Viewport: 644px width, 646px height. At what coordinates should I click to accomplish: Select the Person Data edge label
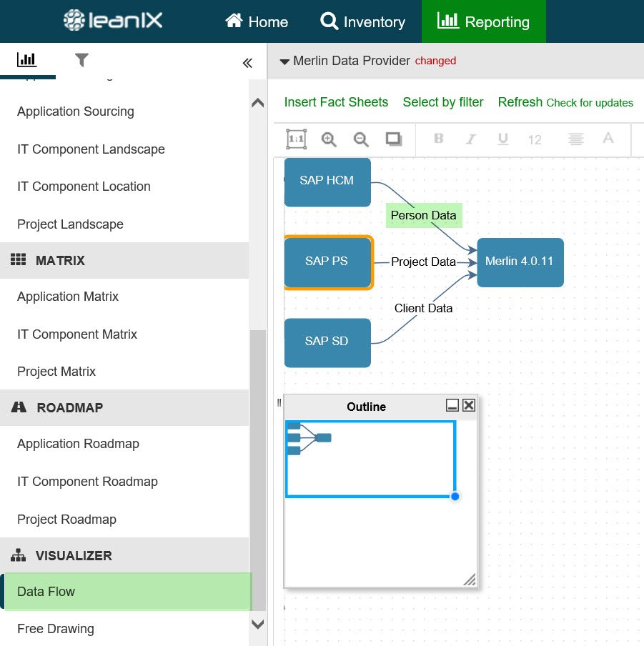(424, 215)
